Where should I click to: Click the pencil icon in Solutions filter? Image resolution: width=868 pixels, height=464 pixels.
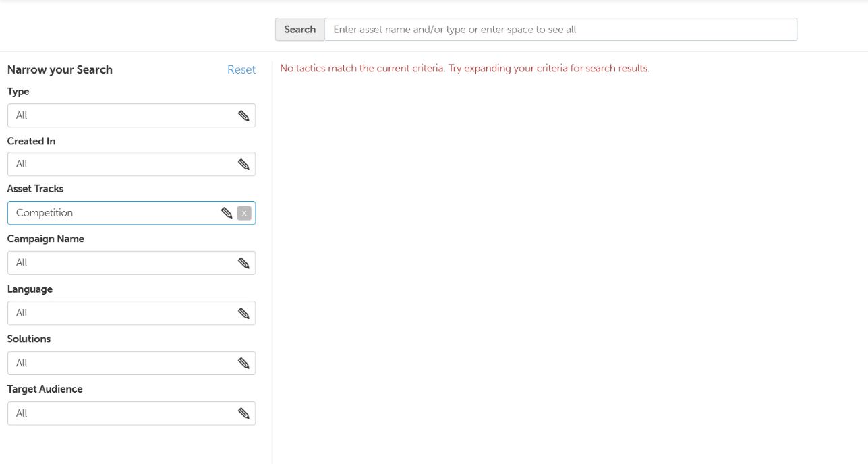tap(243, 363)
